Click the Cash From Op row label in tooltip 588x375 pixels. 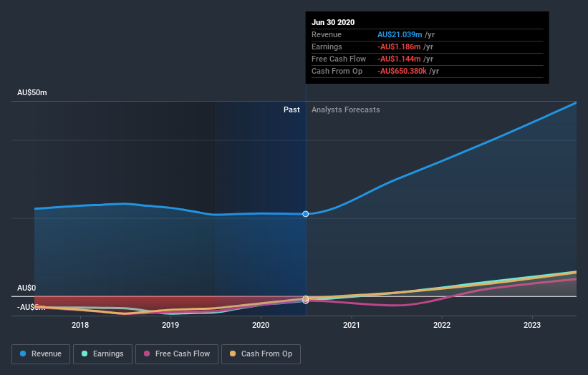tap(337, 71)
